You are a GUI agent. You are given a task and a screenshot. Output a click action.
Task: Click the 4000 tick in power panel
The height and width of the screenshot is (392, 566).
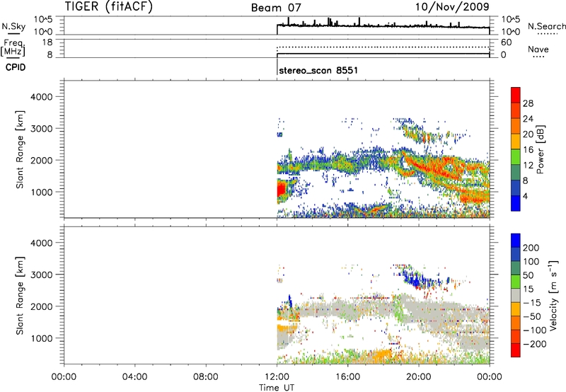[x=41, y=97]
